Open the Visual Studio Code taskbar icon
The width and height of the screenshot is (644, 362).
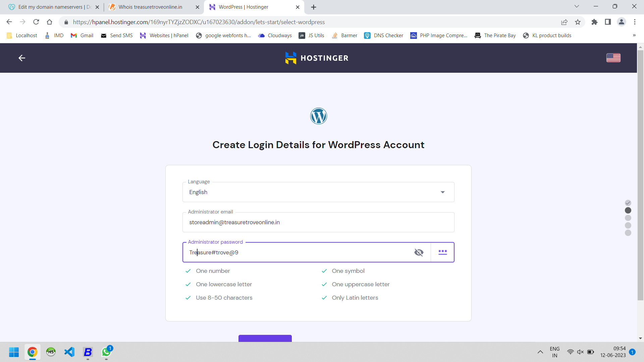coord(69,352)
